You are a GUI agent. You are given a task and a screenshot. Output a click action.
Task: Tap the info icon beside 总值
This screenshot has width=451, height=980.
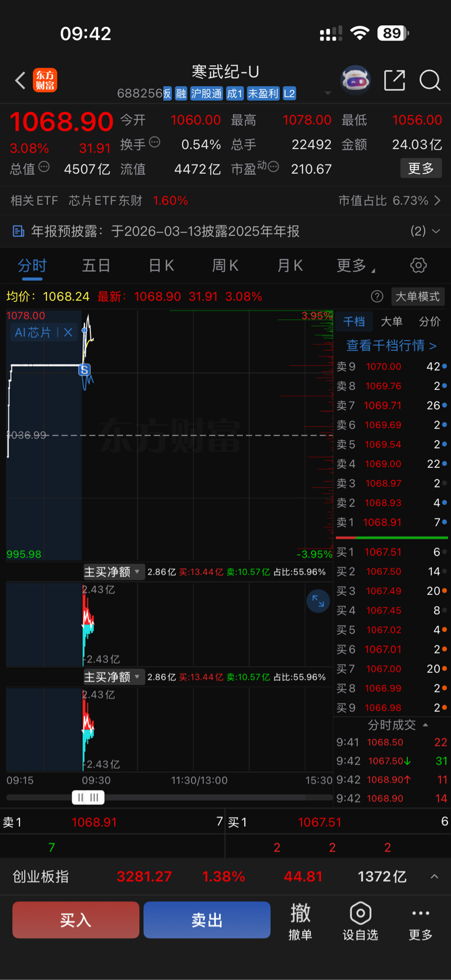pos(44,167)
